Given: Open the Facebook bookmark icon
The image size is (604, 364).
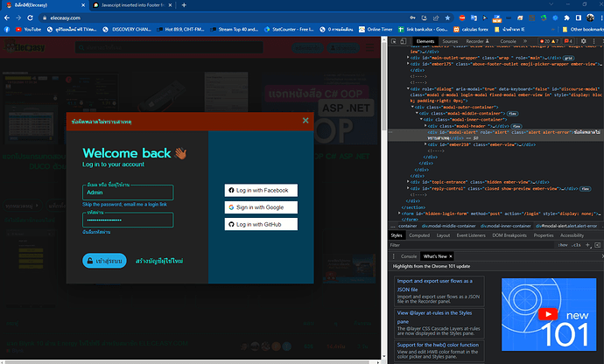Looking at the screenshot, I should click(6, 29).
